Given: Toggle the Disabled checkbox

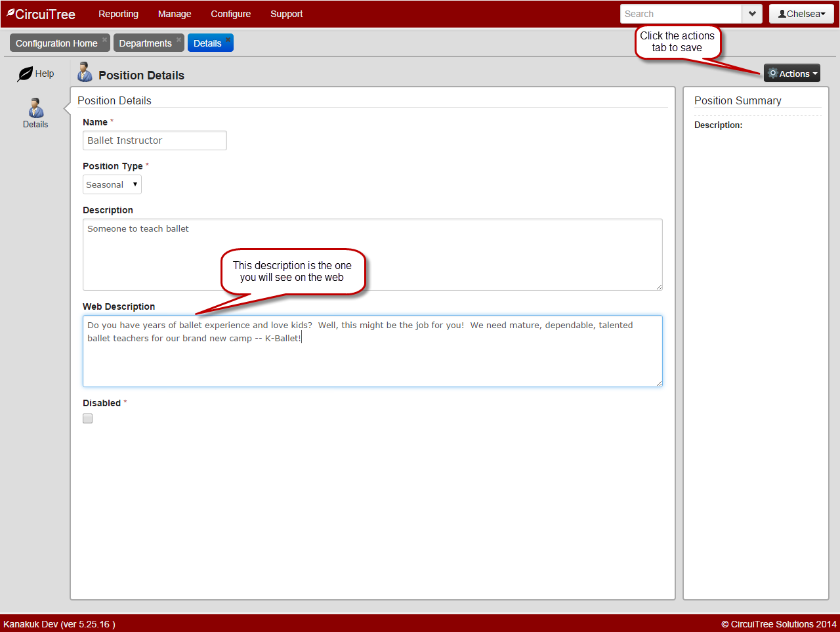Looking at the screenshot, I should 88,419.
